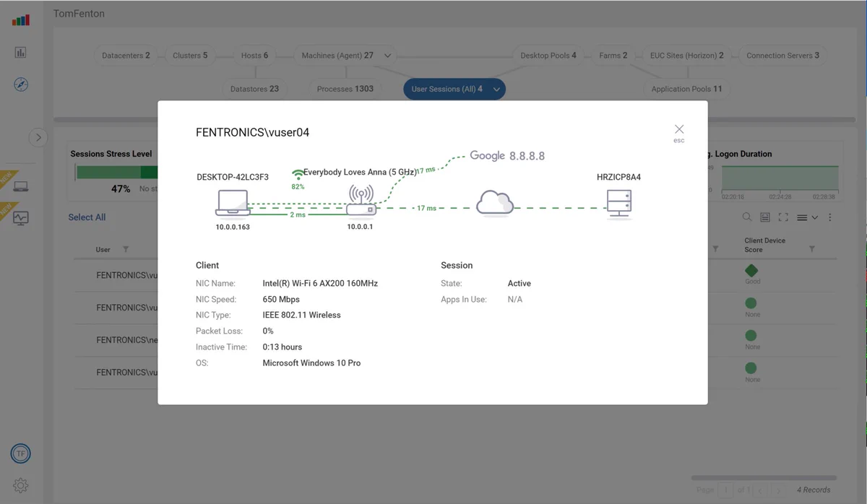The image size is (867, 504).
Task: Filter the User column
Action: point(126,249)
